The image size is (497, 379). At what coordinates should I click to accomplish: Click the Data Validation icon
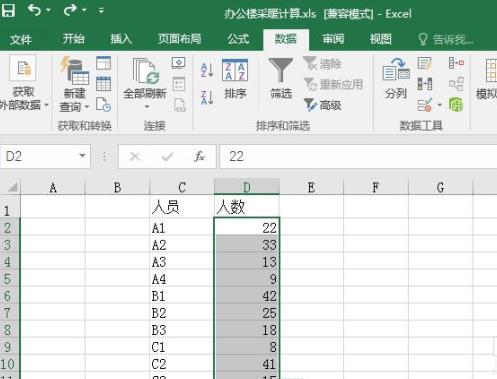425,105
